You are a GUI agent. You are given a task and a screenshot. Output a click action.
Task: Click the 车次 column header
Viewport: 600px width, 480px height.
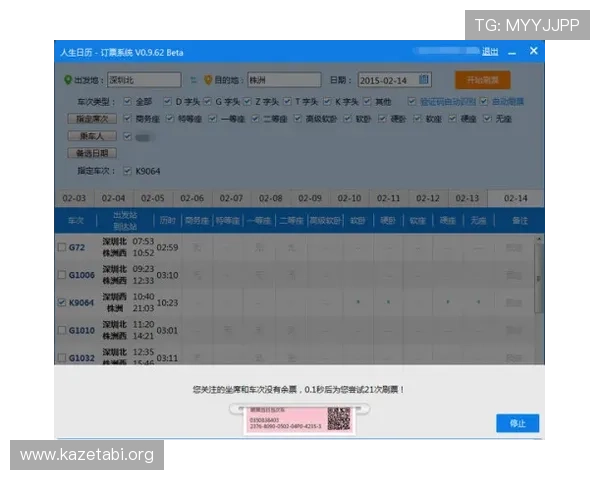(x=76, y=220)
